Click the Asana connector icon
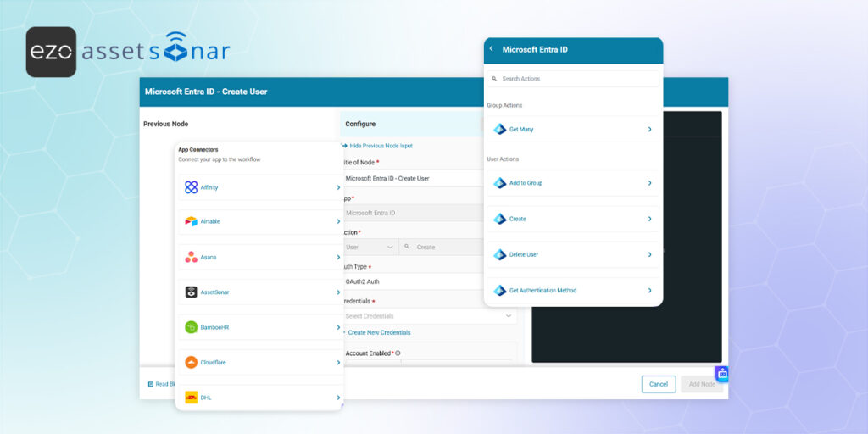 191,257
